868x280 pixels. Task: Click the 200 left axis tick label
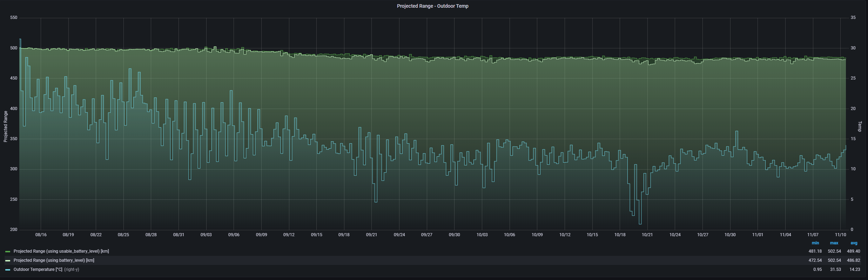pyautogui.click(x=14, y=230)
